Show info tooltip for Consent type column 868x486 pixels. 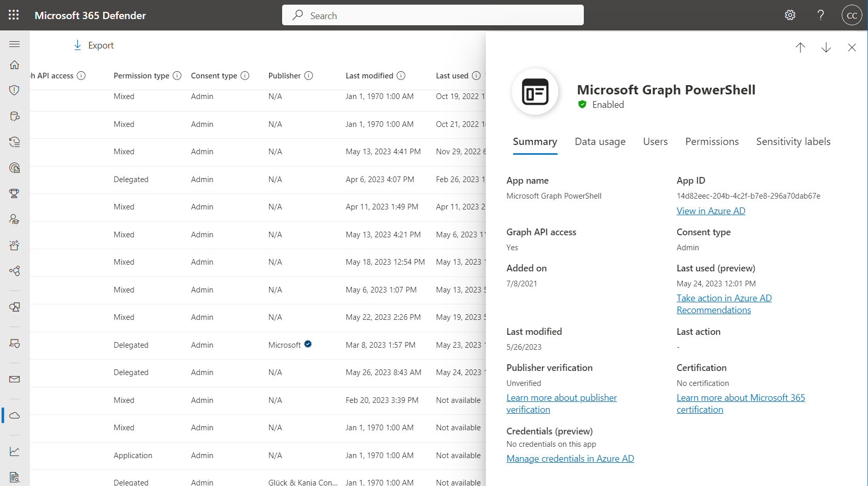tap(245, 75)
